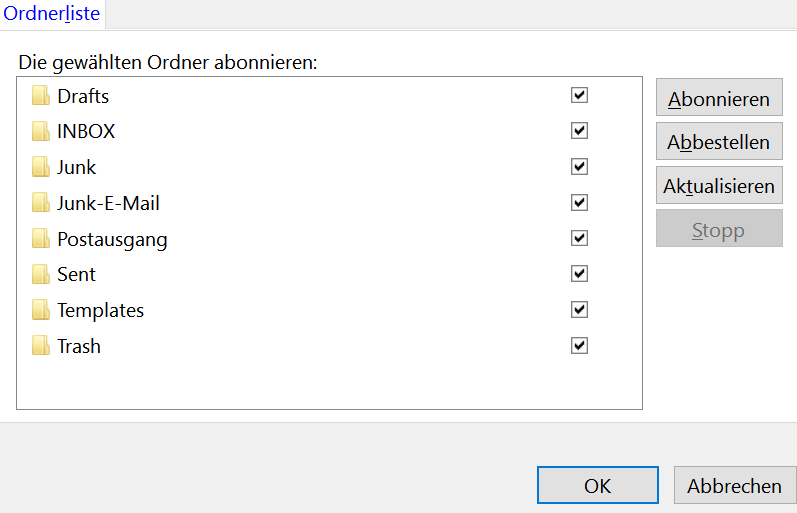The height and width of the screenshot is (513, 797).
Task: Click the Postausgang folder icon
Action: click(x=40, y=239)
